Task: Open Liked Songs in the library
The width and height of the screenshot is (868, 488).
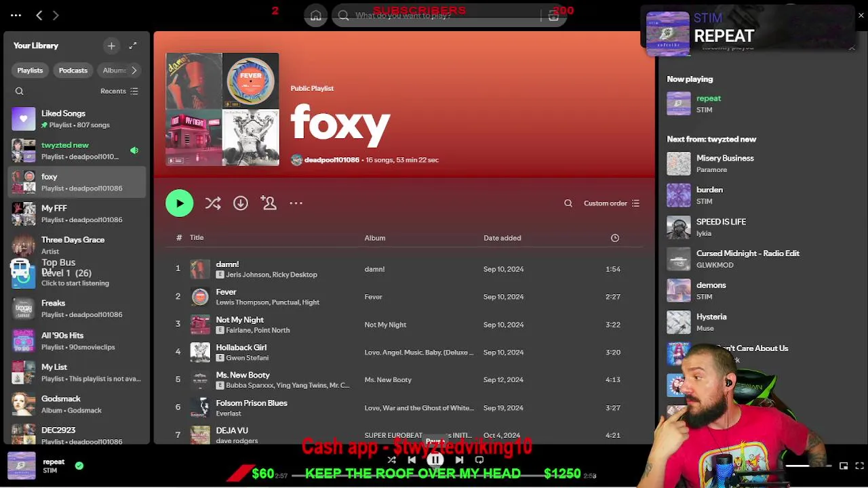Action: pos(77,119)
